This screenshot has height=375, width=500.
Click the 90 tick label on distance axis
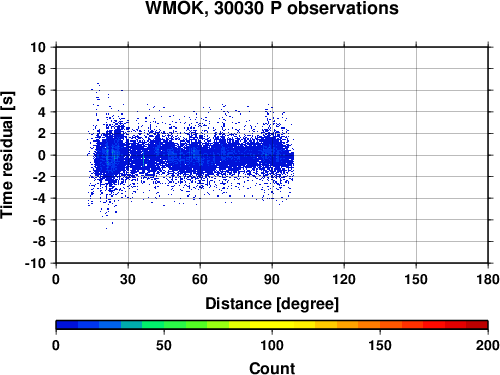coord(272,279)
